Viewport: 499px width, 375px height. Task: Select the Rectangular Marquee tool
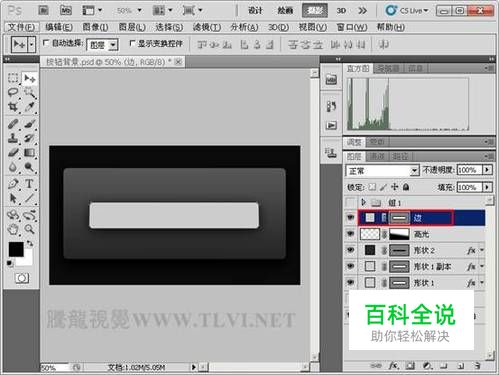click(x=13, y=78)
